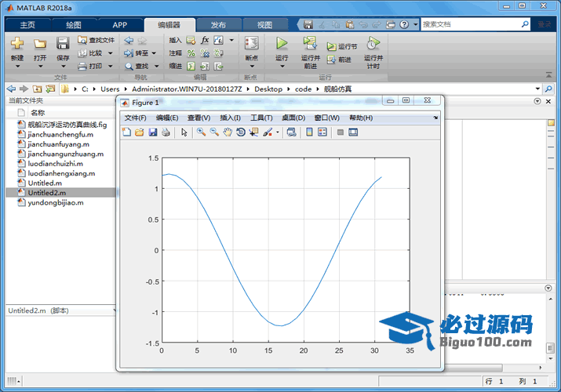Viewport: 561px width, 392px height.
Task: Click Run Section (运行节) icon
Action: pyautogui.click(x=331, y=46)
